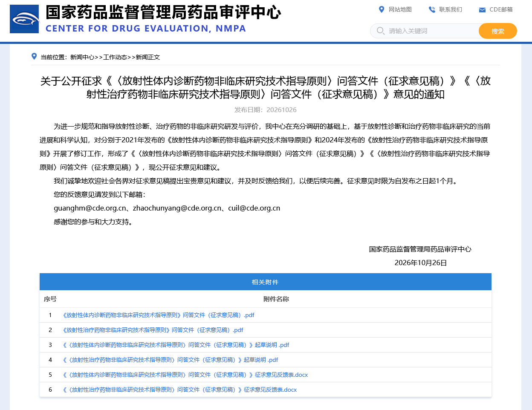Go to 新闻中心 in the breadcrumb
The image size is (532, 410).
tap(82, 57)
